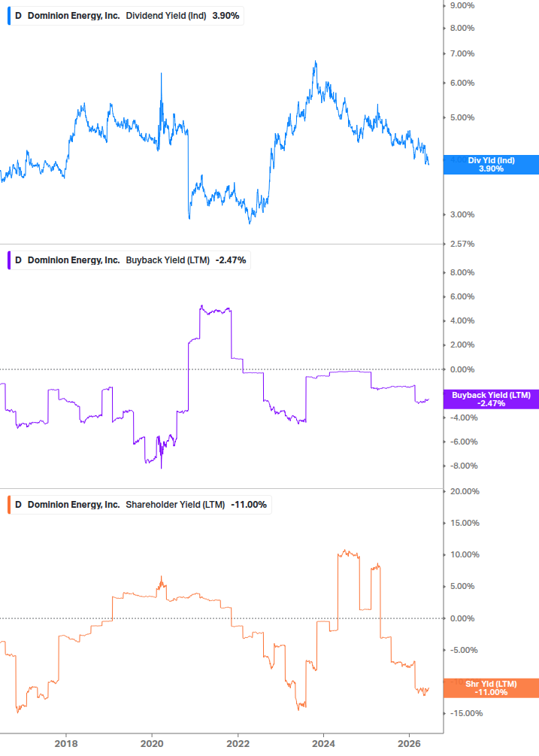Click the -8.00% tick on buyback yield axis

(464, 466)
